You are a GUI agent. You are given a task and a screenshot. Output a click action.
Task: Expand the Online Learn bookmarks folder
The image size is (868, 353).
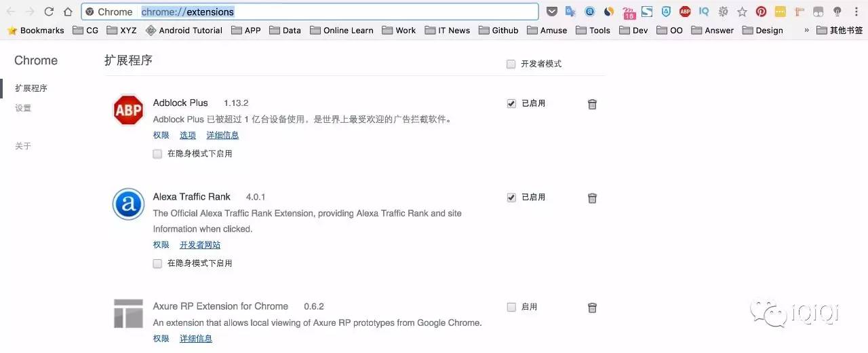click(x=342, y=30)
